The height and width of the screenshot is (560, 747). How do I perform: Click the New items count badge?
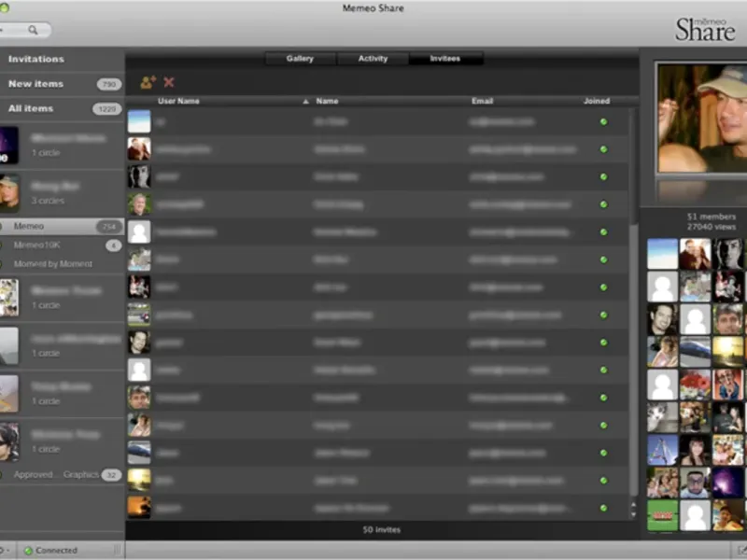(109, 84)
